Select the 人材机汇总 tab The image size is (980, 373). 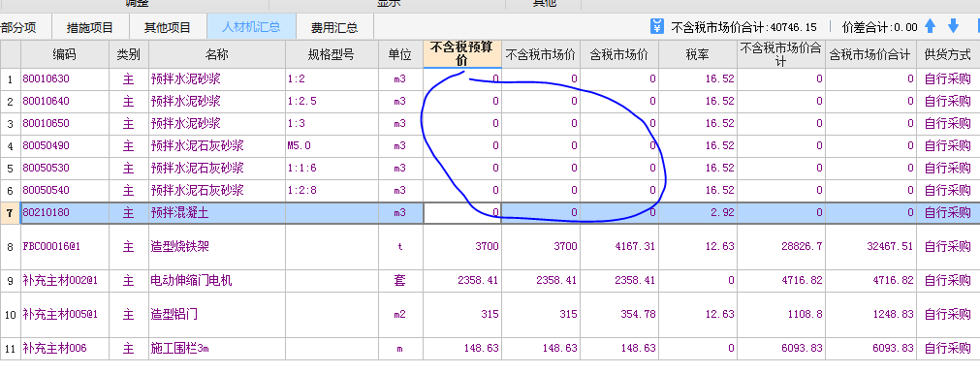251,27
